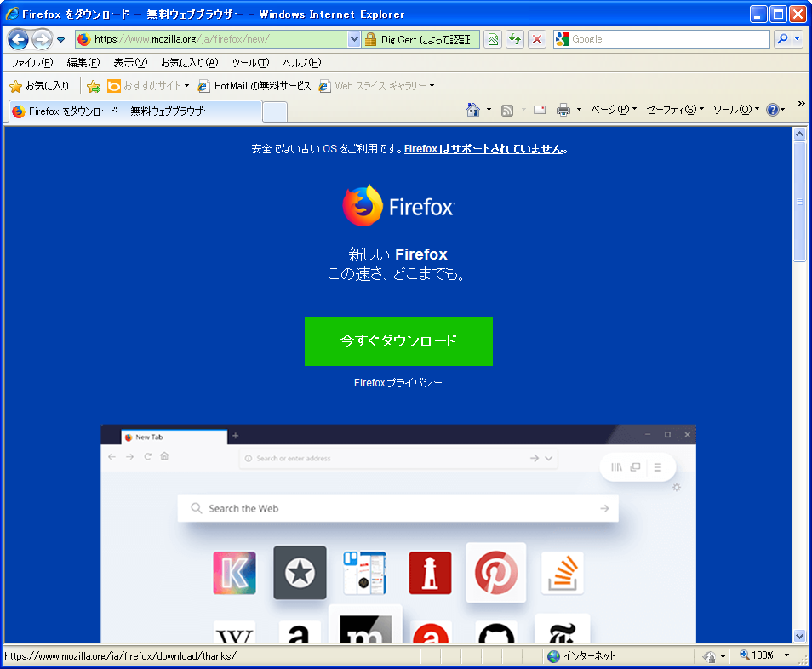
Task: Click the Read Mail envelope icon
Action: click(540, 110)
